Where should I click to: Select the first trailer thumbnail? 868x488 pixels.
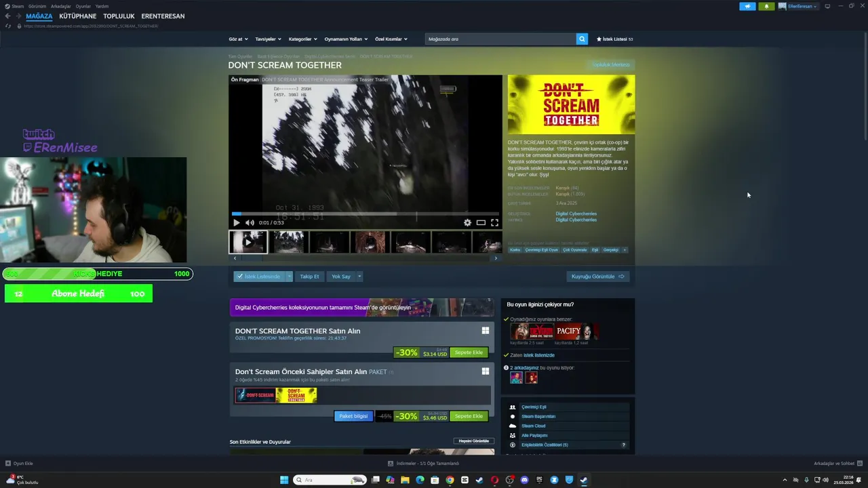pyautogui.click(x=248, y=242)
